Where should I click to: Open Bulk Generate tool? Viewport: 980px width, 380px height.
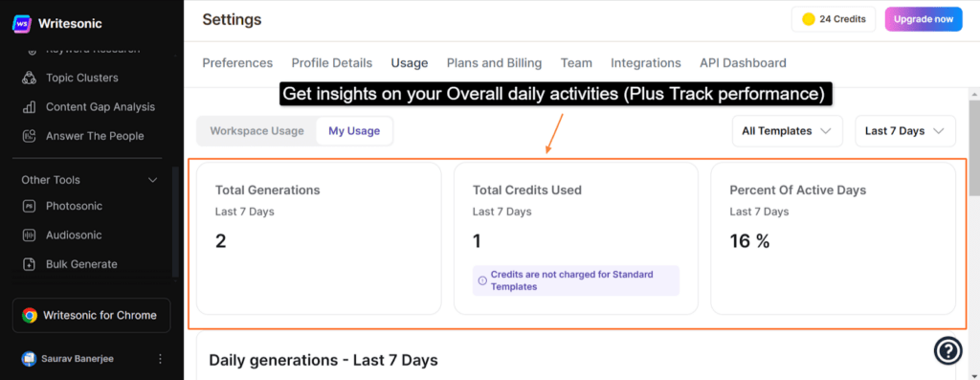click(x=81, y=264)
